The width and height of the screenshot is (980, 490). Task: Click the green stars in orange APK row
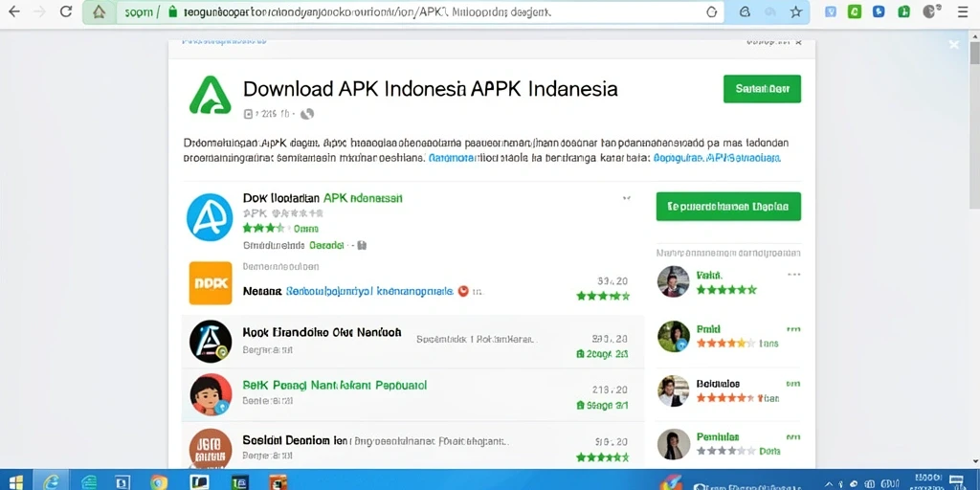click(603, 296)
